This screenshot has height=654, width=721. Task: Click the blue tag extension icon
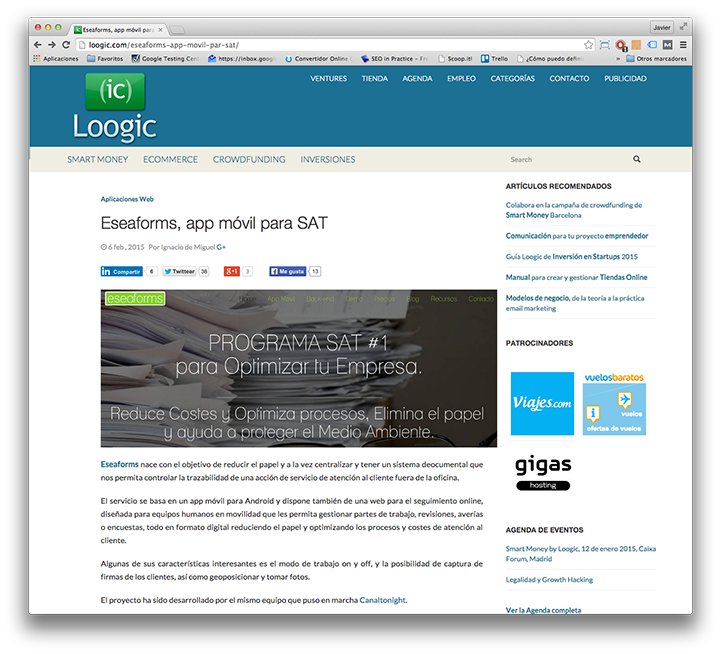click(652, 45)
